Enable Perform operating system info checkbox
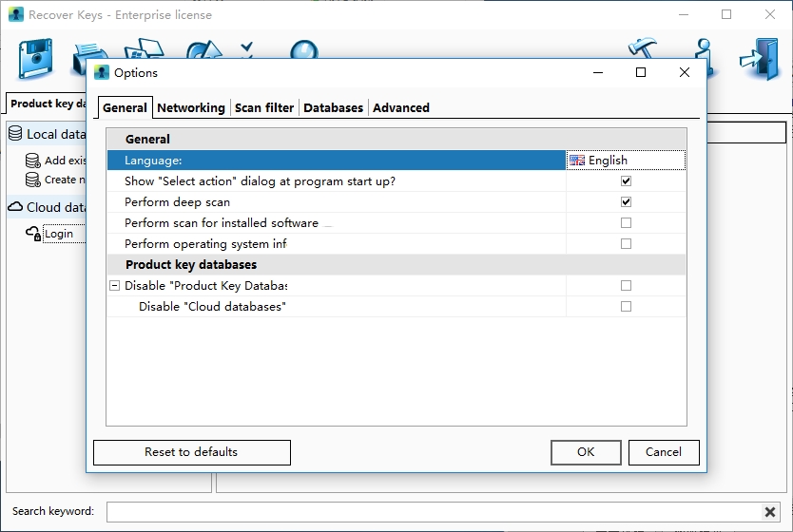This screenshot has height=532, width=793. click(x=626, y=244)
